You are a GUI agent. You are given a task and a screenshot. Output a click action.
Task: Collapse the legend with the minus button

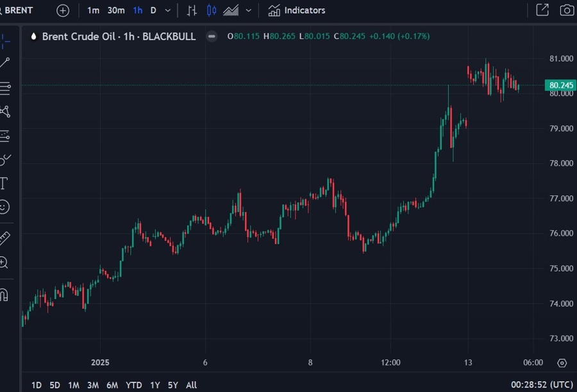coord(212,37)
